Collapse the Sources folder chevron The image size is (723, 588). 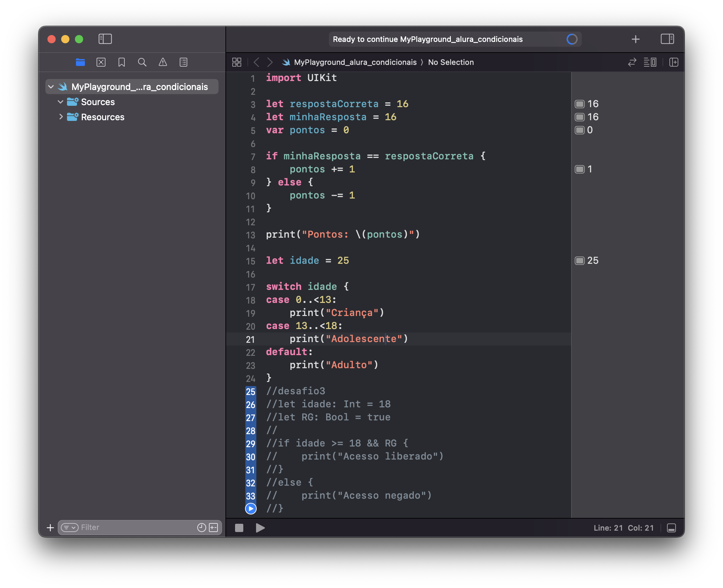click(x=60, y=102)
